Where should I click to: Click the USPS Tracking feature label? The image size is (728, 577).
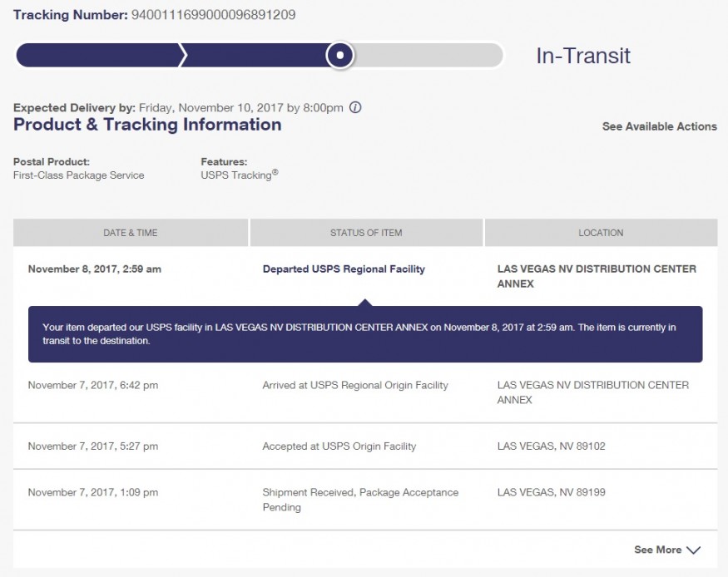(236, 175)
